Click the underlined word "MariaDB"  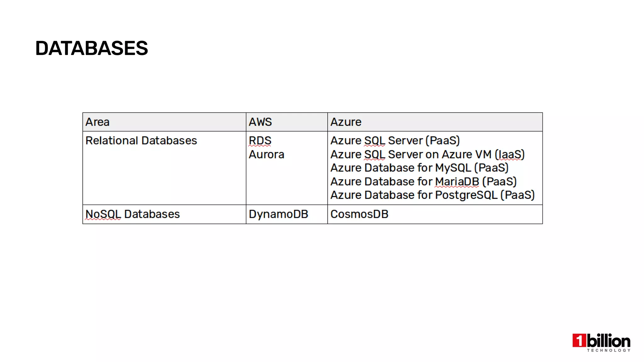(x=457, y=182)
